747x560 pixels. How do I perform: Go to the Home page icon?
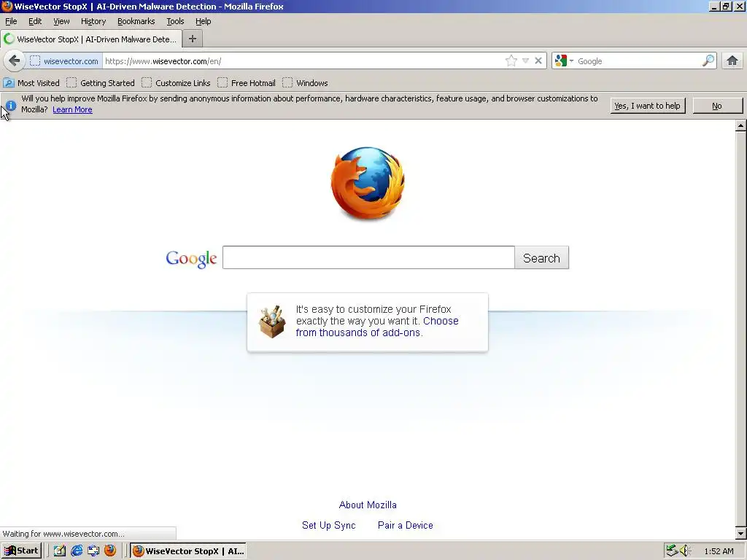(x=732, y=61)
